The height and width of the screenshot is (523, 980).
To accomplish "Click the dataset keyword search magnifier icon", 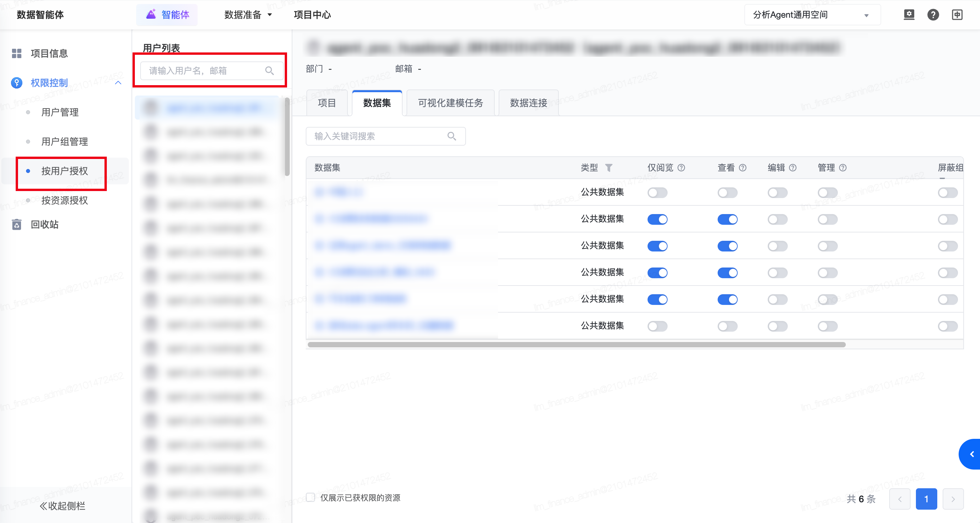I will point(452,136).
